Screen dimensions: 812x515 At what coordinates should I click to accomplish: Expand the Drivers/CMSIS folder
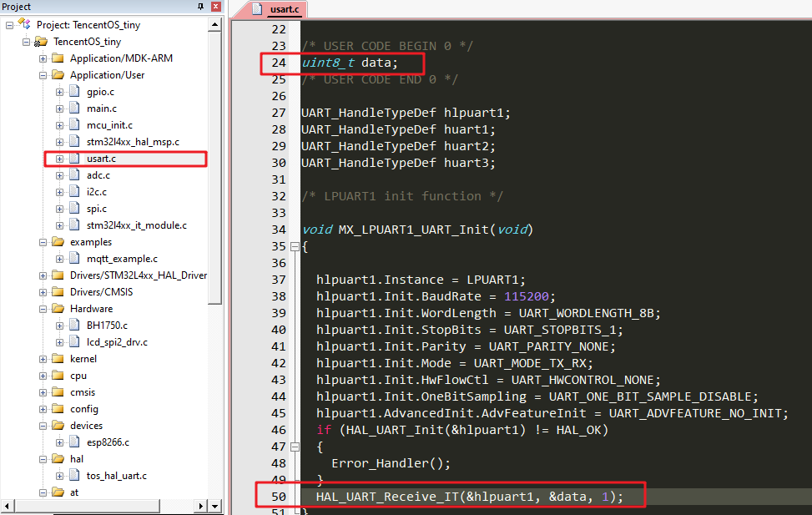click(x=43, y=292)
